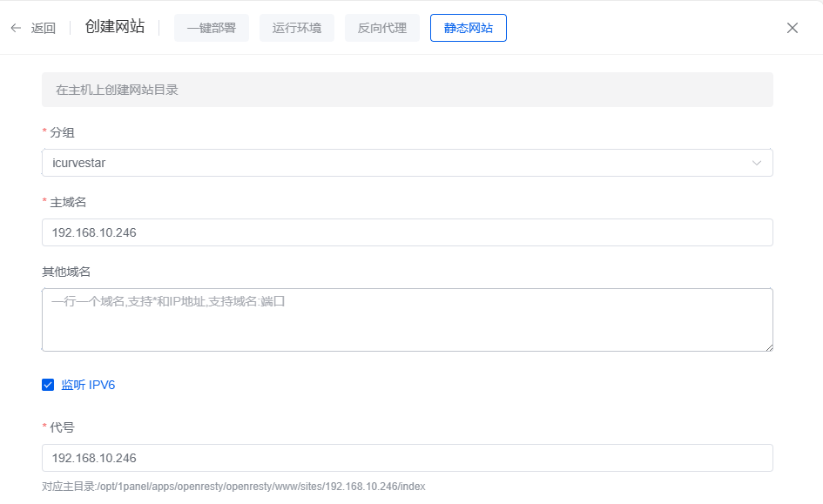Click the 对应主目录 path hint text
Viewport: 823px width, 504px height.
(x=233, y=487)
